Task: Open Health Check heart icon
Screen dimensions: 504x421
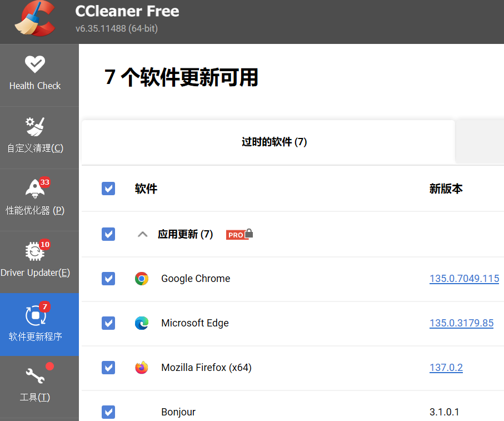Action: point(35,65)
